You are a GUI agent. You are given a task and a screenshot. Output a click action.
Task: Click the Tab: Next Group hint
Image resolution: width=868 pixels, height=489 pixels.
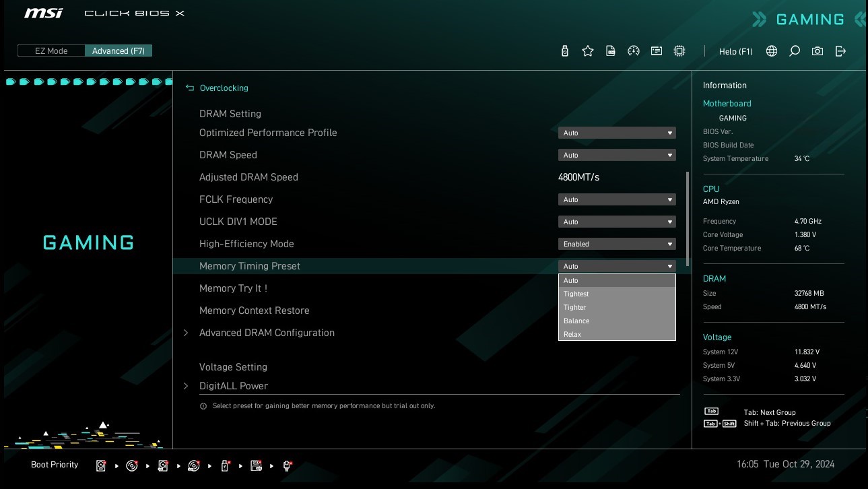coord(770,413)
